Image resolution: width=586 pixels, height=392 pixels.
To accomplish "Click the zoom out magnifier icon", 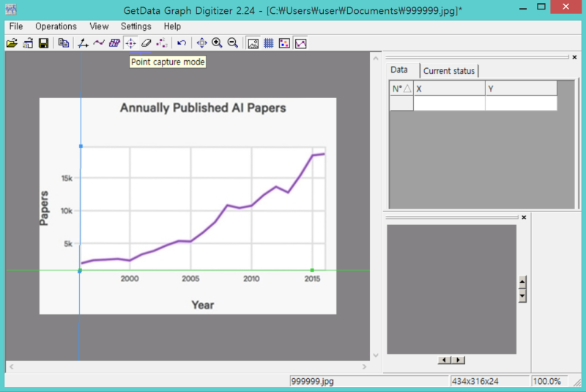I will pyautogui.click(x=233, y=43).
